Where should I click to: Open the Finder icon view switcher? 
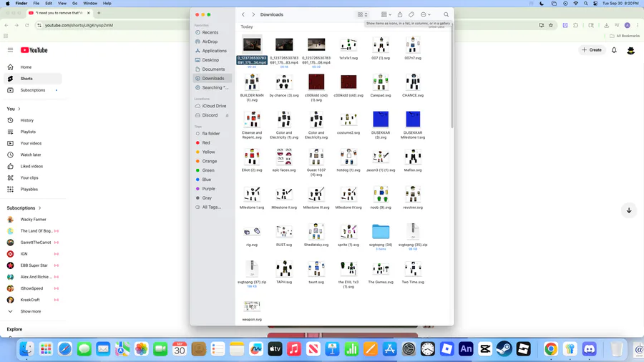362,14
